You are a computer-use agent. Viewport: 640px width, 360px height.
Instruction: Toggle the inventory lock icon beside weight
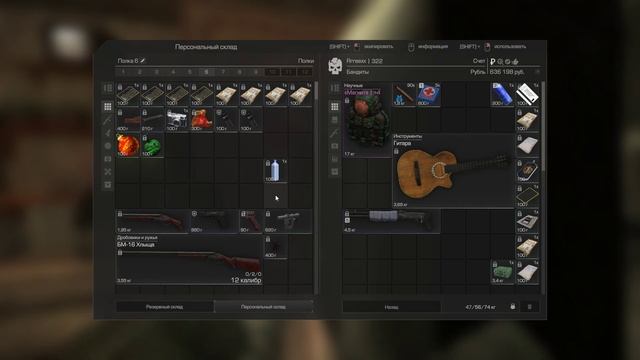tap(513, 307)
